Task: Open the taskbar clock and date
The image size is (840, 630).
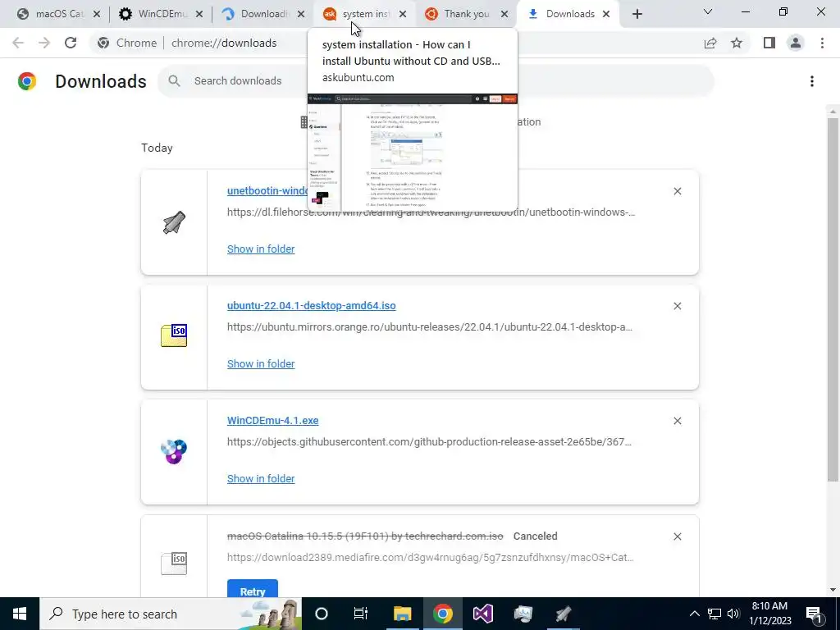Action: pos(769,614)
